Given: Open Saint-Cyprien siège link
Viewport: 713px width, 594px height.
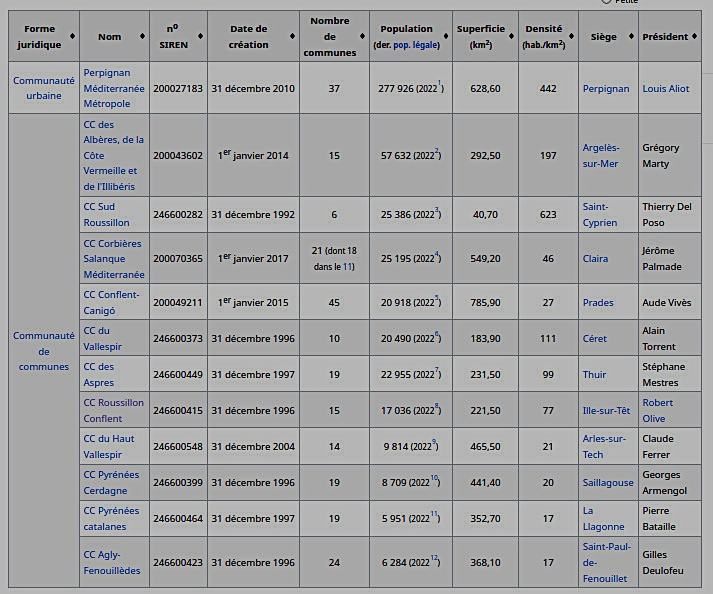Looking at the screenshot, I should coord(600,215).
